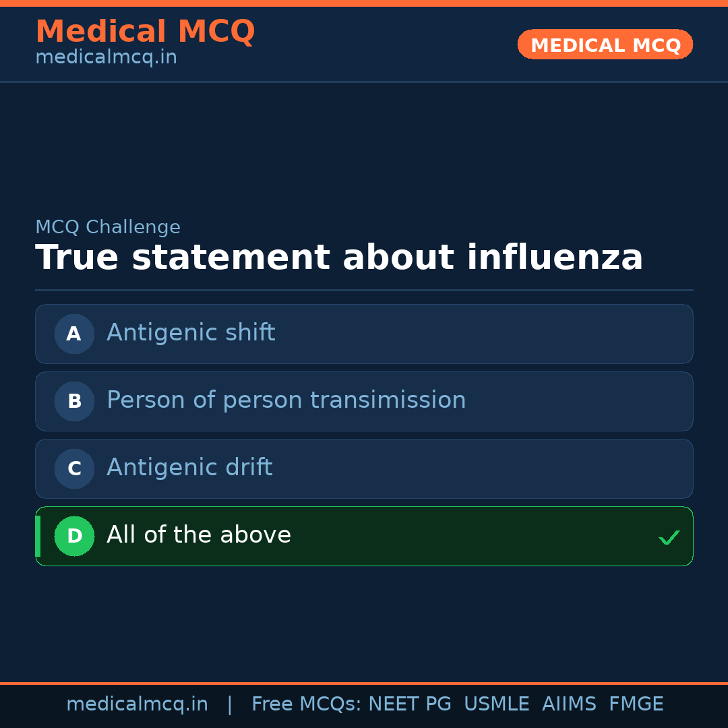
Task: Open the medicalmcq.in link in the footer
Action: tap(137, 704)
